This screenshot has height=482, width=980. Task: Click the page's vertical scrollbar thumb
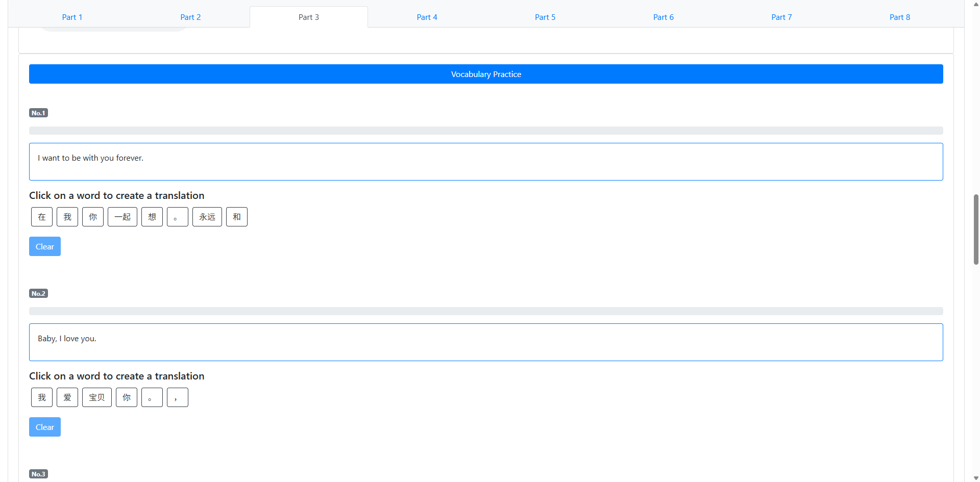click(x=976, y=229)
